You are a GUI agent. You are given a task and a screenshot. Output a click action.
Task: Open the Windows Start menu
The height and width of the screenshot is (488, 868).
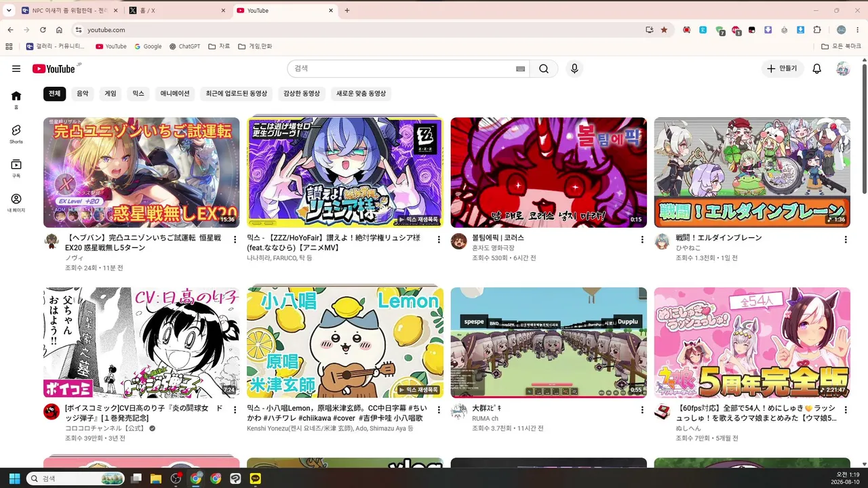pyautogui.click(x=14, y=479)
